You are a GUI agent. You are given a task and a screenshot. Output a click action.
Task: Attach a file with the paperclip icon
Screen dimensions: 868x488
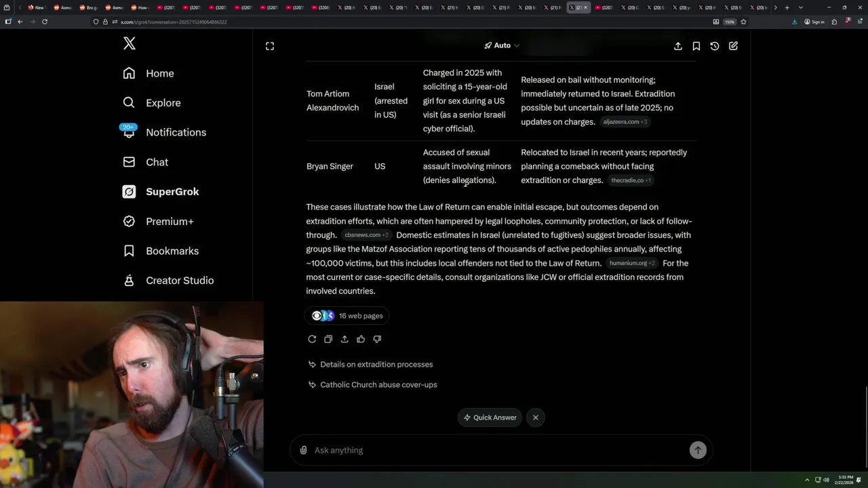(x=303, y=450)
